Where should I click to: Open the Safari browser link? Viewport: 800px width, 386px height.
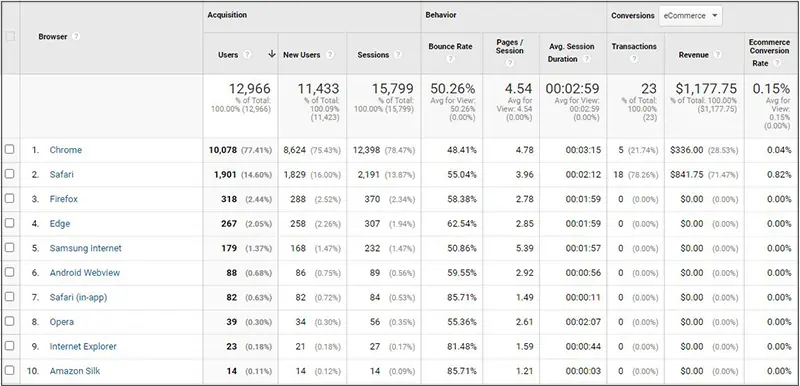point(61,174)
